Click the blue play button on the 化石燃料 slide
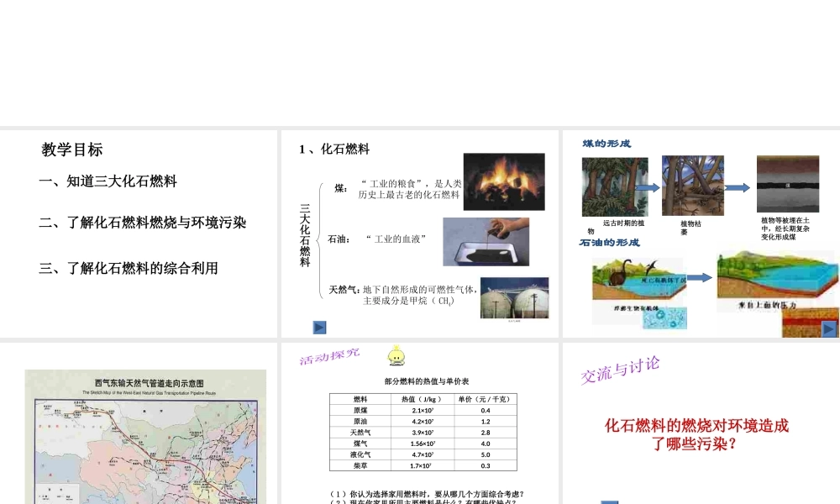The height and width of the screenshot is (504, 840). tap(319, 328)
